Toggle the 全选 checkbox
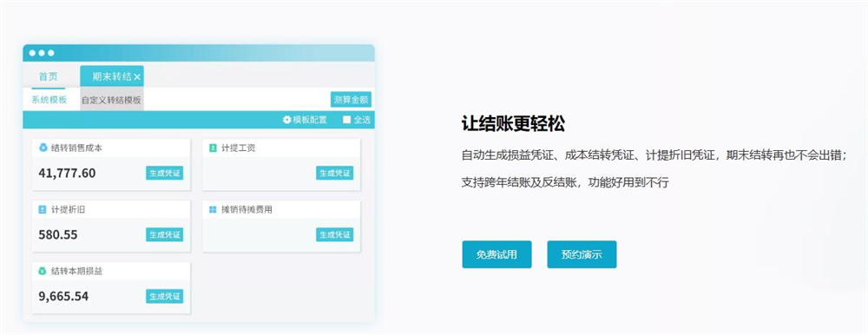The image size is (868, 335). 346,120
